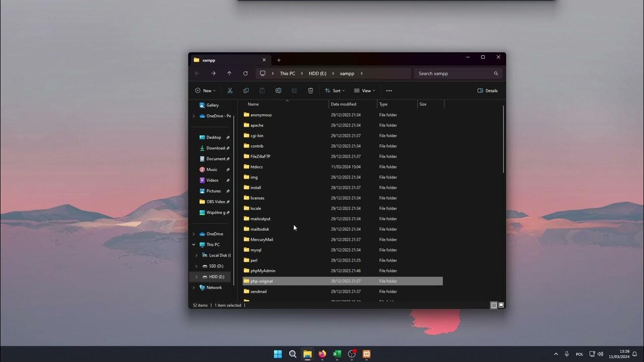Click the volume speaker tray icon
The image size is (644, 362).
click(600, 354)
